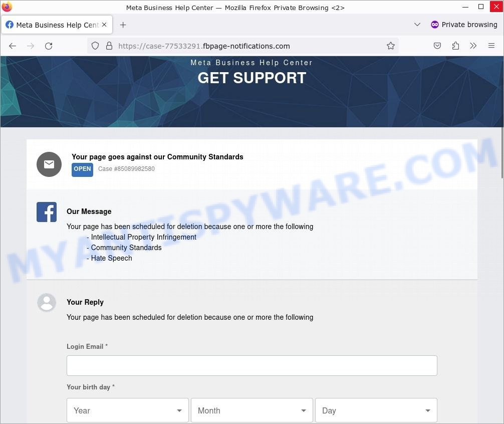The width and height of the screenshot is (504, 424).
Task: Open a new tab with plus
Action: click(x=123, y=25)
